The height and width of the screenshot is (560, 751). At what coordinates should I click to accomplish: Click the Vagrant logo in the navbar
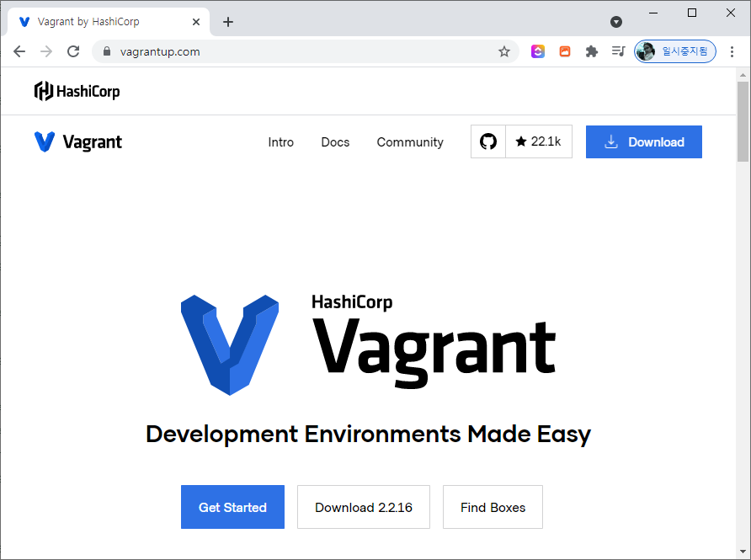pos(78,141)
